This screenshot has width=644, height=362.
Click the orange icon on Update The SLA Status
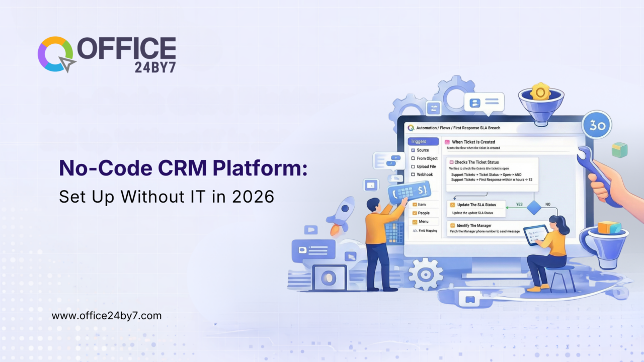(x=452, y=205)
